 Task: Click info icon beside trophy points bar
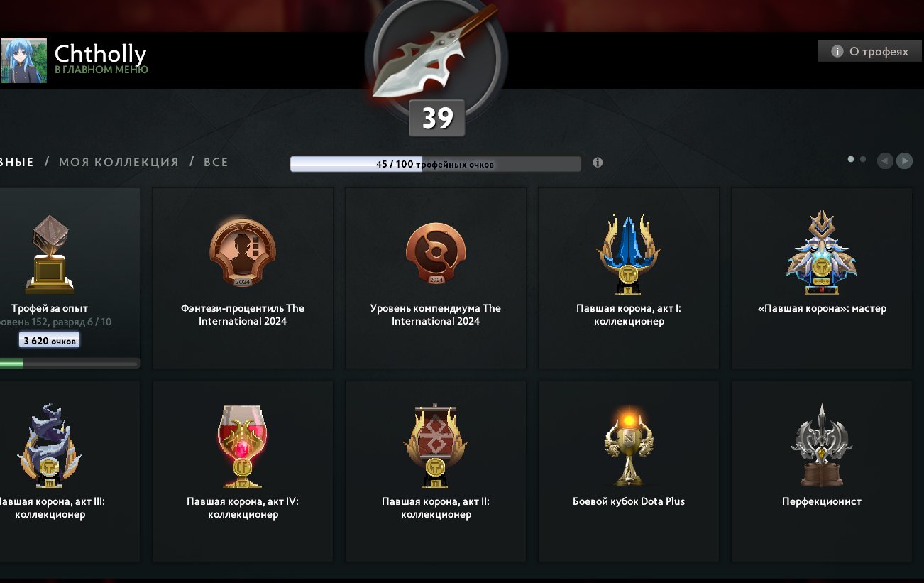tap(598, 163)
